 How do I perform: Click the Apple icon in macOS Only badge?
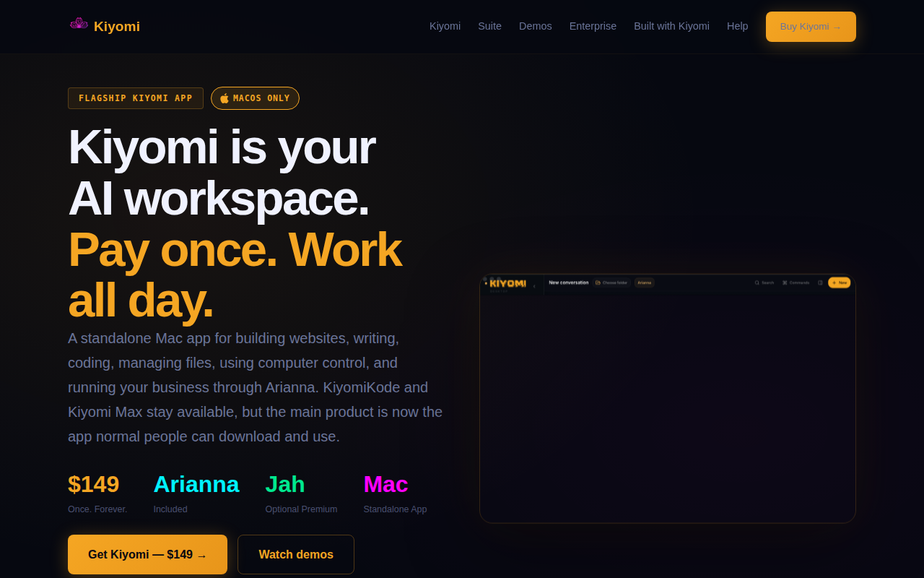tap(225, 98)
